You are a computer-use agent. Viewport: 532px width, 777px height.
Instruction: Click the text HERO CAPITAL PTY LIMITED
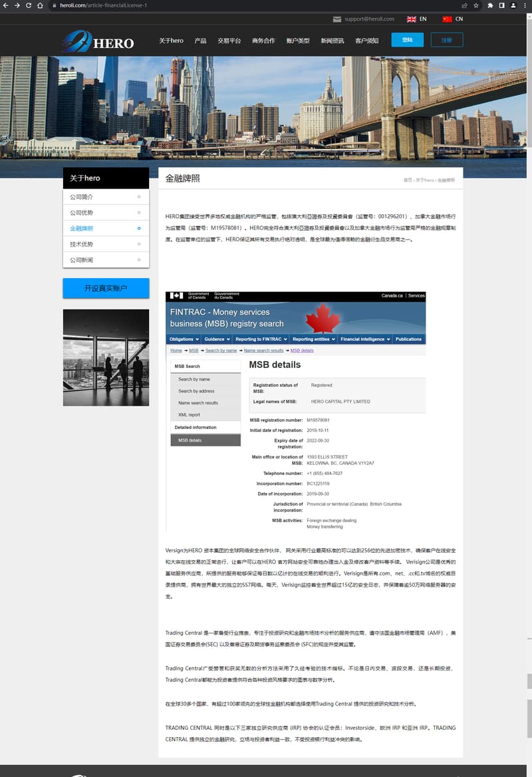pyautogui.click(x=340, y=402)
